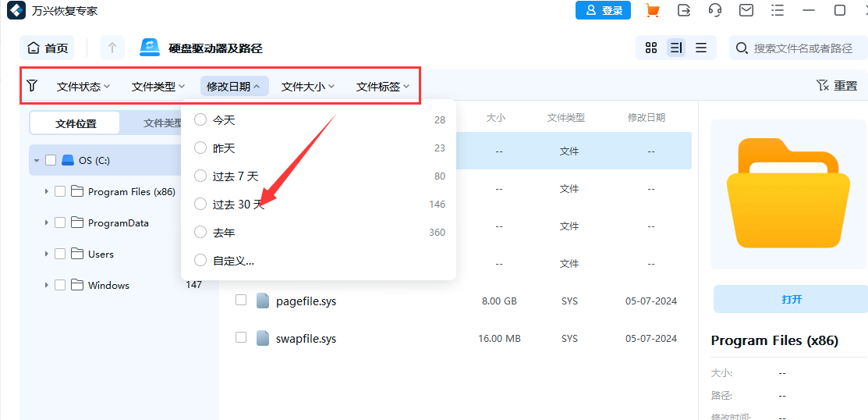Click the Users folder icon

point(76,254)
